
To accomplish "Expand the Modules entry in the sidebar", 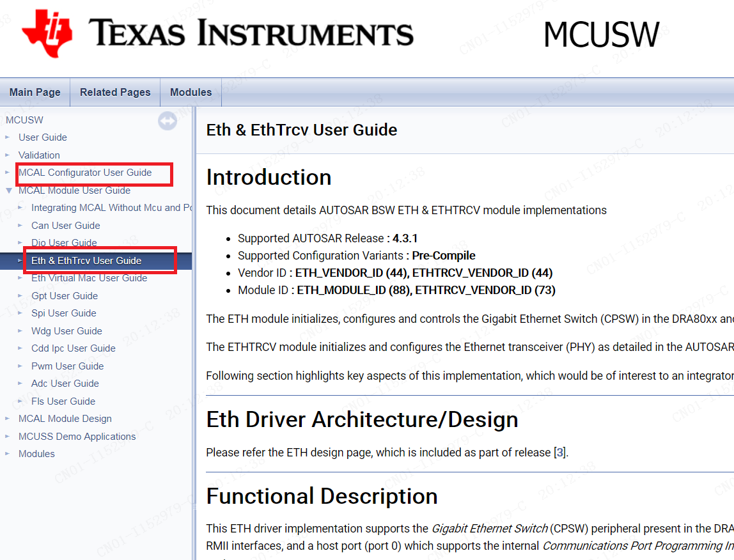I will click(x=8, y=453).
